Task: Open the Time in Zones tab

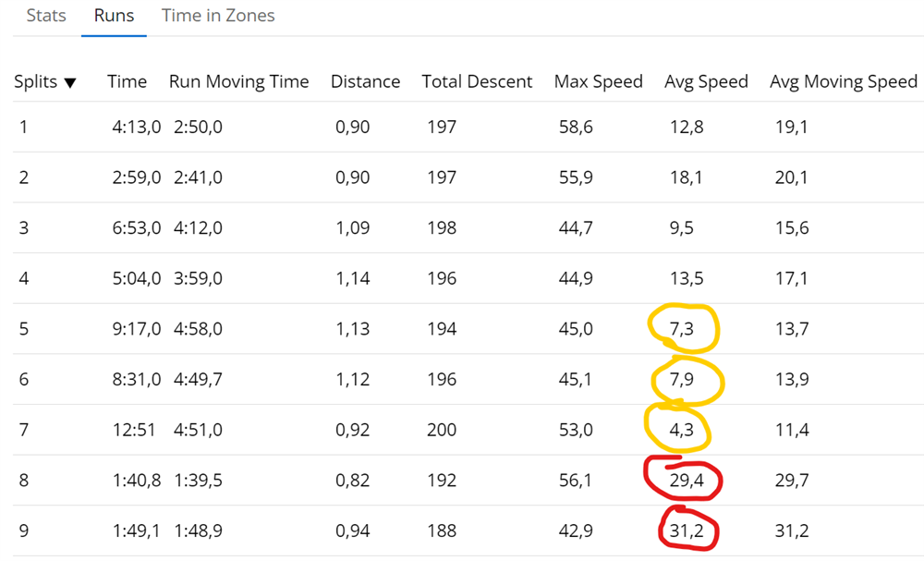Action: [x=218, y=16]
